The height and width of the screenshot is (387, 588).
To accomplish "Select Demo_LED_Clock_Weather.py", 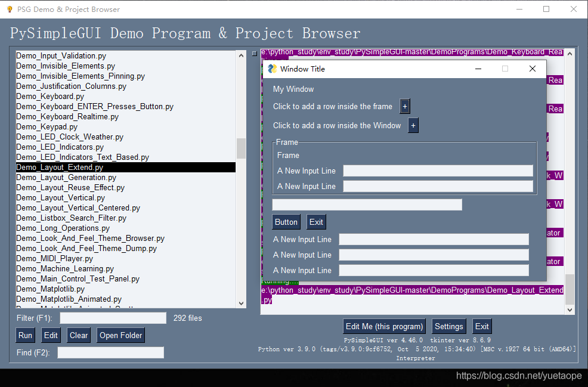I will 126,137.
